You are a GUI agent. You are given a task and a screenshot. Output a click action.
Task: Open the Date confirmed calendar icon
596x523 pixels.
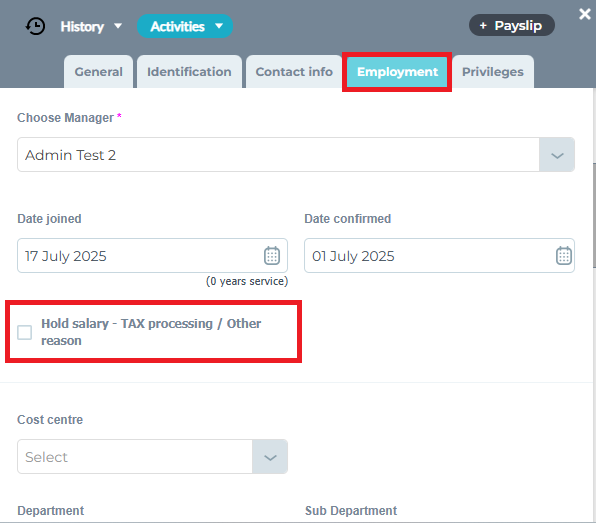click(x=564, y=255)
